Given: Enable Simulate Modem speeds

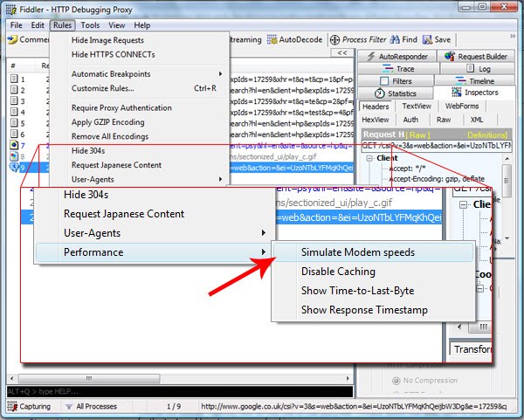Looking at the screenshot, I should (373, 252).
